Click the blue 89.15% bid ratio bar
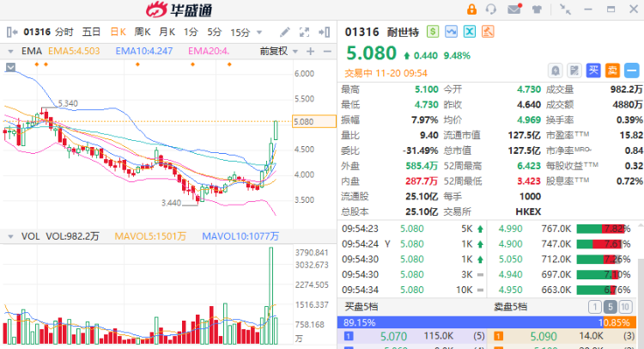This screenshot has height=349, width=644. click(x=470, y=322)
